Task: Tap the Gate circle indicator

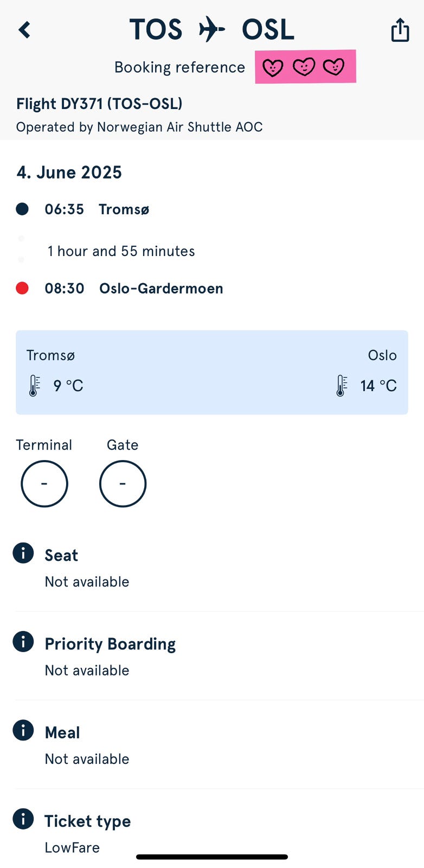Action: [x=123, y=483]
